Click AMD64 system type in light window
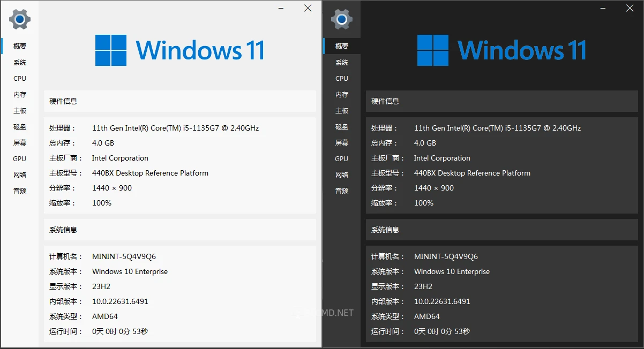 [x=105, y=317]
